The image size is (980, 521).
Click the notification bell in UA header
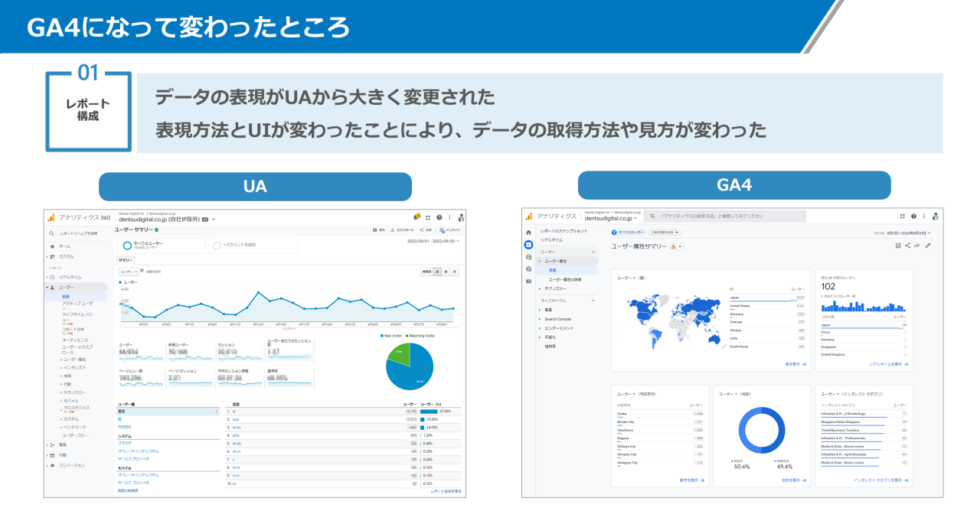(x=416, y=217)
